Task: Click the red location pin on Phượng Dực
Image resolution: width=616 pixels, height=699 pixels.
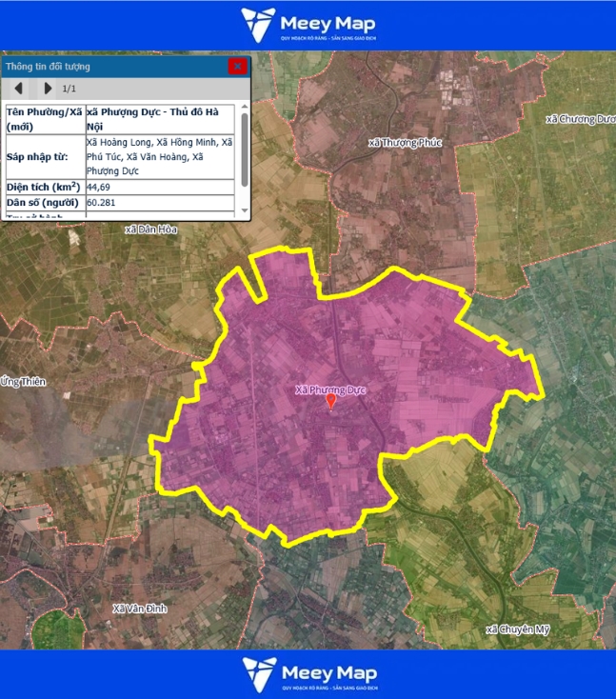Action: tap(330, 403)
